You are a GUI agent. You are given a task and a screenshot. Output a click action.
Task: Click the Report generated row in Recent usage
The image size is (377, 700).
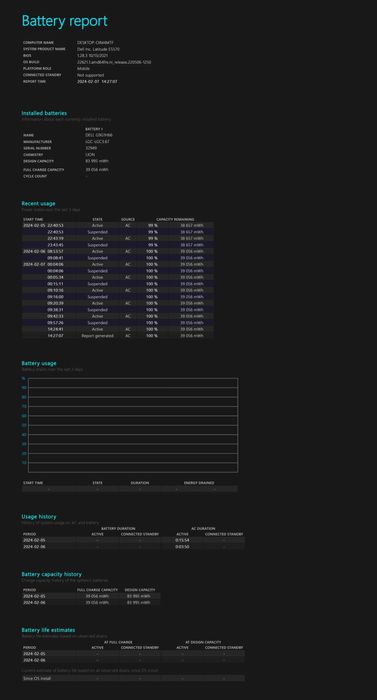pos(118,335)
